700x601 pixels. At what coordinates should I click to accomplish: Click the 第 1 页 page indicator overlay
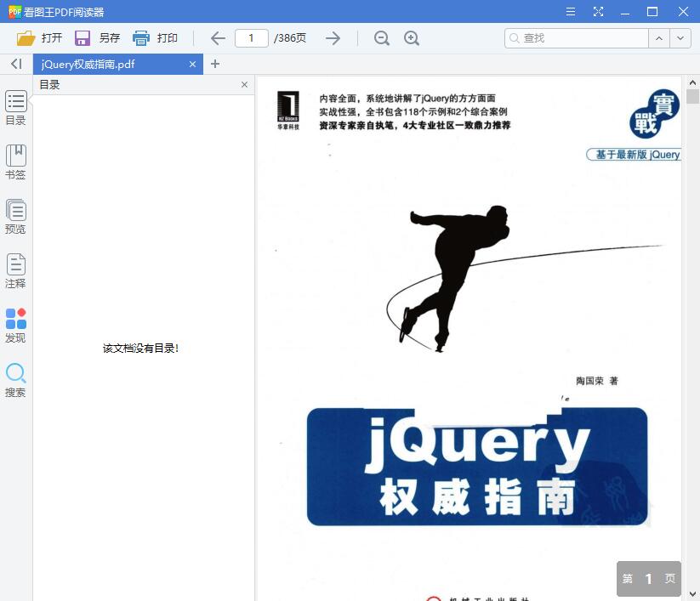pos(649,579)
